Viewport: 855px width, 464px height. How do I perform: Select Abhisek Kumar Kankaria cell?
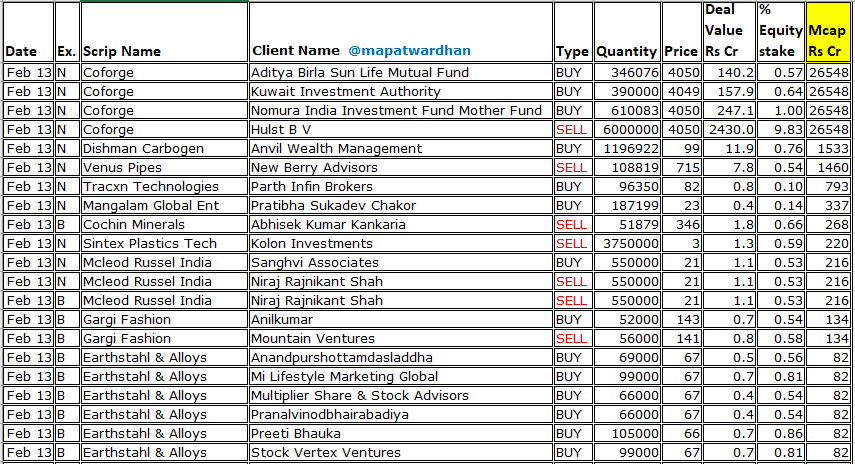[401, 225]
